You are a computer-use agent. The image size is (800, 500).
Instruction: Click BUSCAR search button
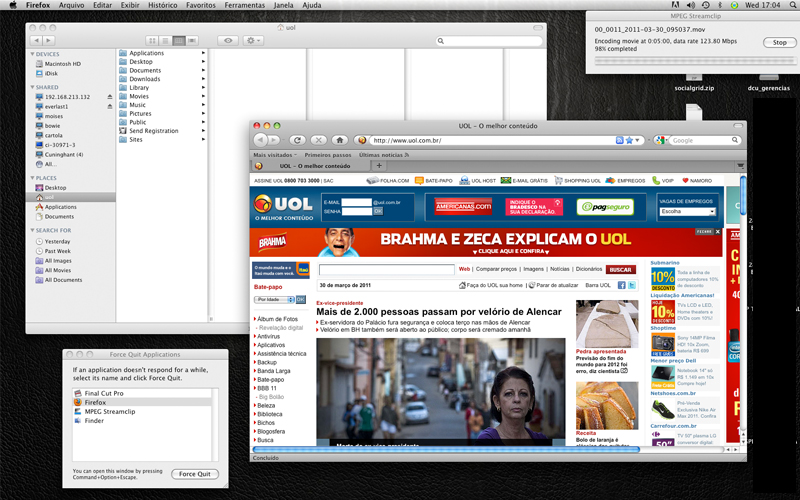[x=620, y=269]
